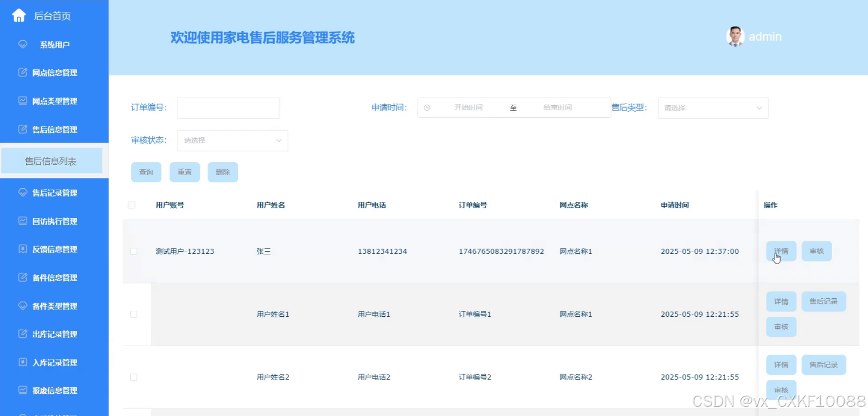Expand the 备件信息管理 menu
Image resolution: width=868 pixels, height=416 pixels.
(x=54, y=278)
